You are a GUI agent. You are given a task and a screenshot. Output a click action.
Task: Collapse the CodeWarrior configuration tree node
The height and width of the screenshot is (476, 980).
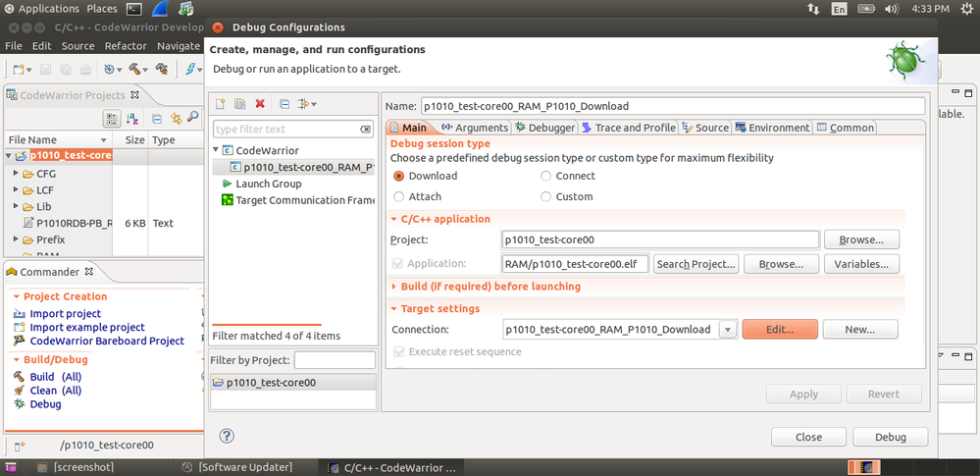(216, 150)
